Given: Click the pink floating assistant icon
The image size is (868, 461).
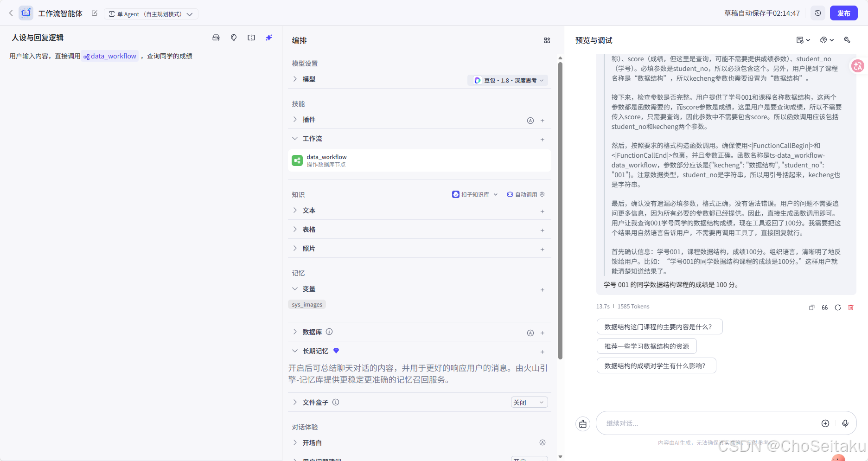Looking at the screenshot, I should 858,66.
